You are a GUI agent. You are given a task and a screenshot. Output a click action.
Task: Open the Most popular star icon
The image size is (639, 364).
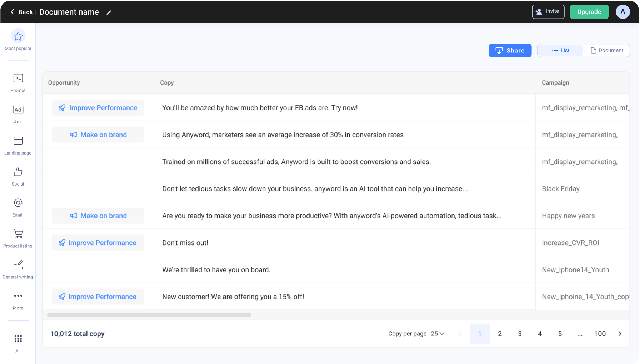(18, 36)
